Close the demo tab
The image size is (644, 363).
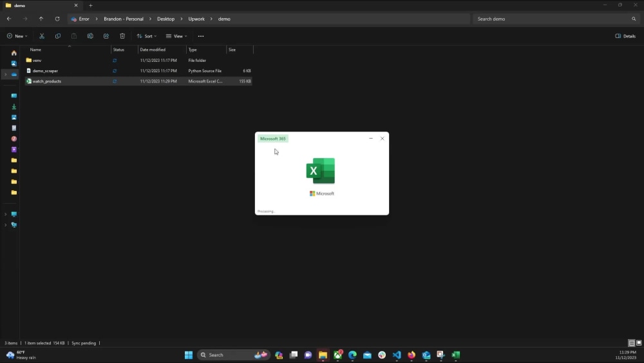(x=76, y=5)
